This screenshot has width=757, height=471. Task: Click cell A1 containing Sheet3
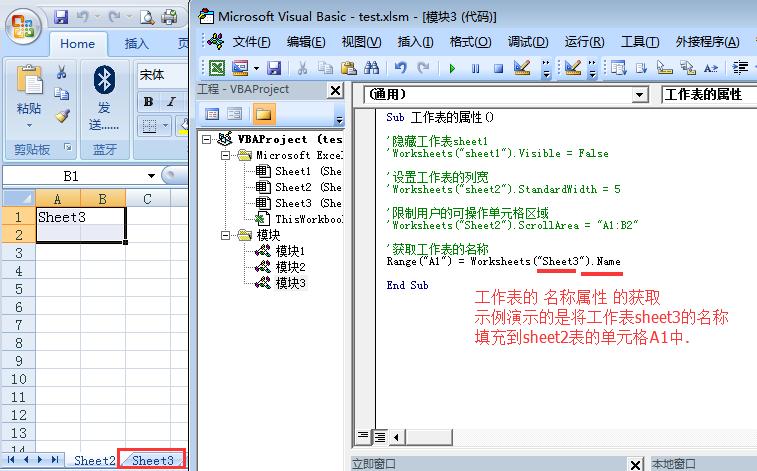point(57,216)
